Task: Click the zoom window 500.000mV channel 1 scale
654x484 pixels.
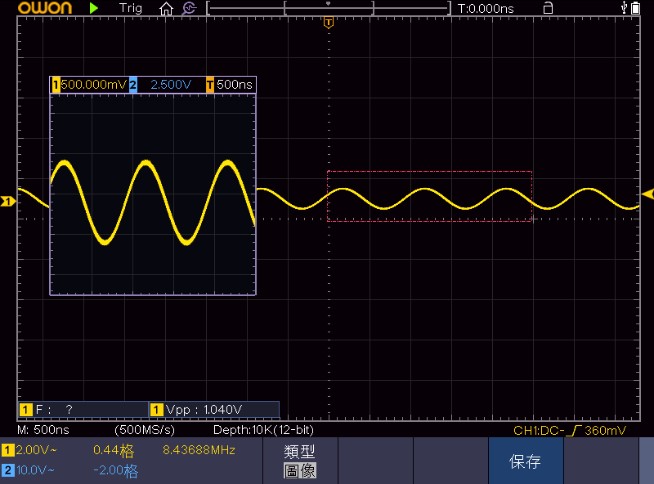Action: [89, 85]
